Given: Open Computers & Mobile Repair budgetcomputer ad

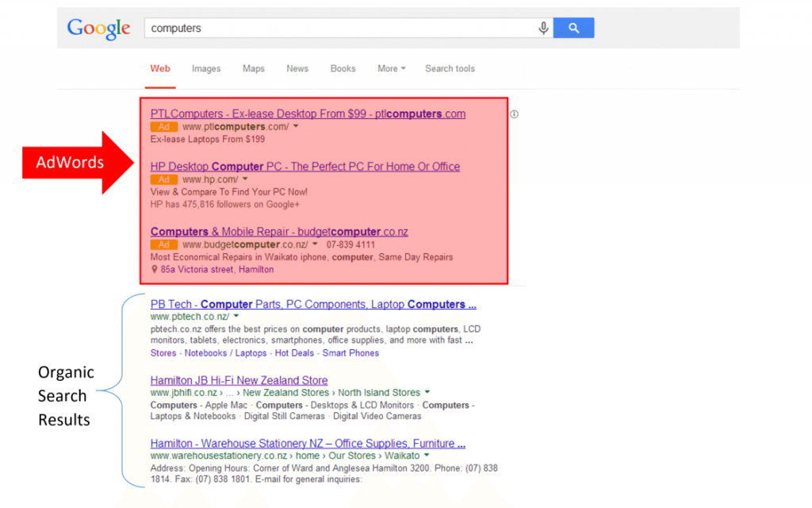Looking at the screenshot, I should (x=279, y=232).
